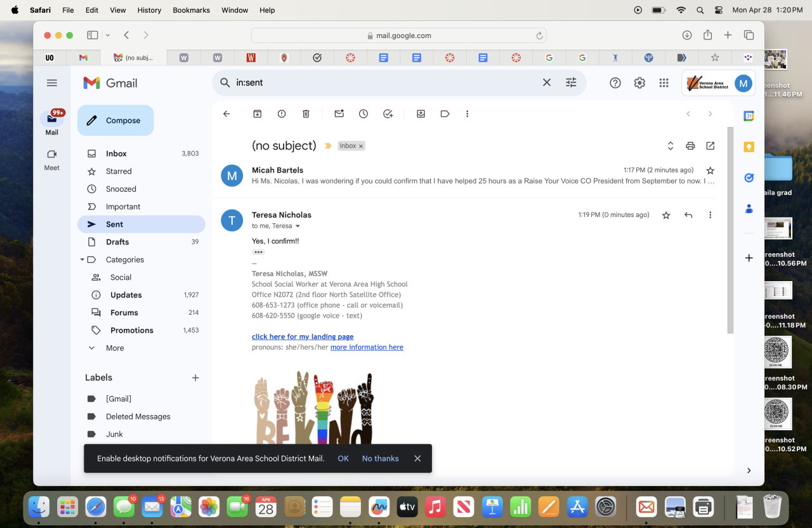Launch Finder from the Dock
This screenshot has width=812, height=528.
click(39, 506)
